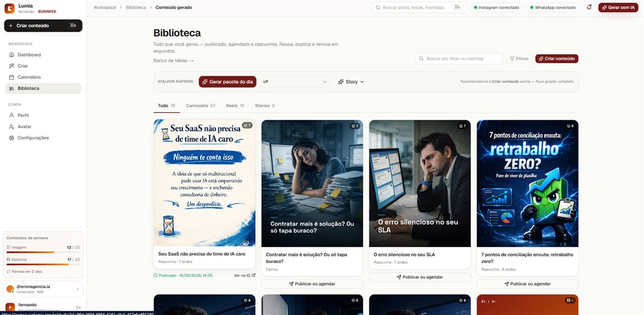Screen dimensions: 644x315
Task: Open the off dropdown in Atalhos rápidos
Action: (x=295, y=82)
